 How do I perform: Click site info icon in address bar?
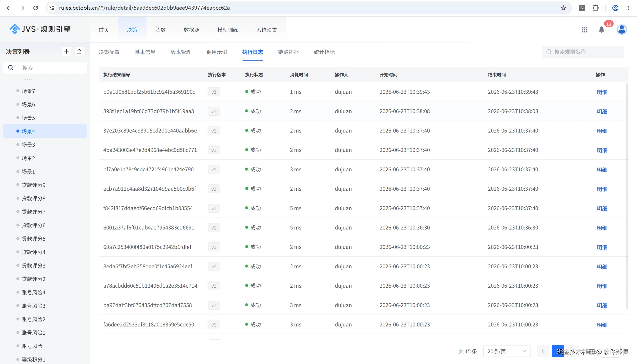click(52, 8)
